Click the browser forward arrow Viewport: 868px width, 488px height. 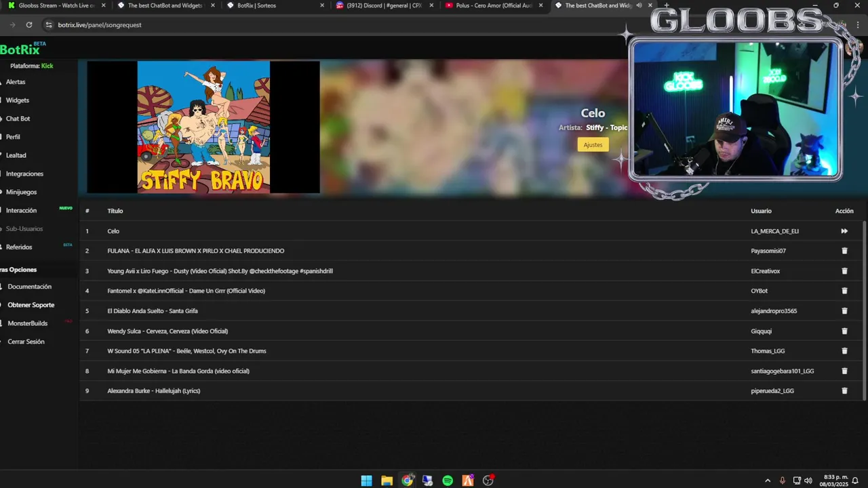point(12,24)
